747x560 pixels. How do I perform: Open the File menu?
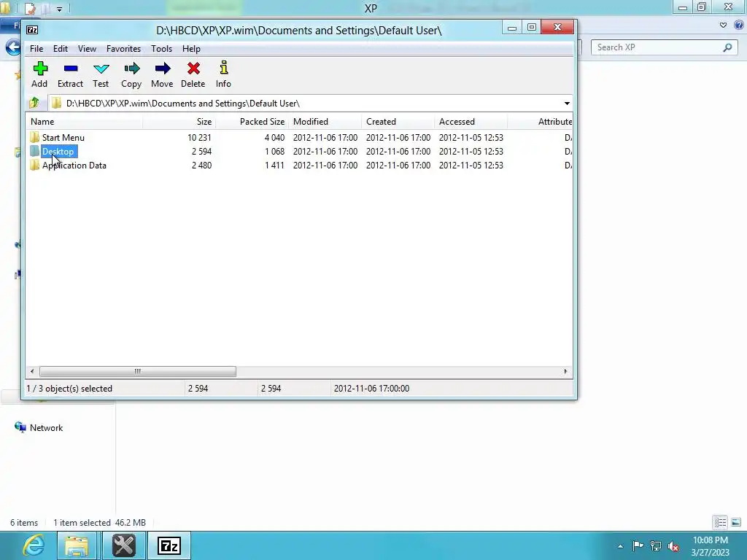[36, 49]
